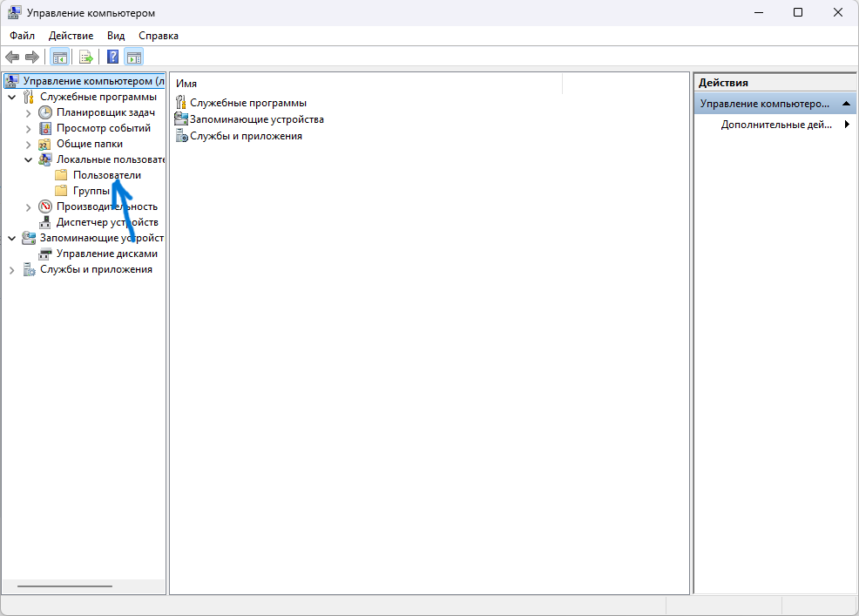The height and width of the screenshot is (616, 859).
Task: Select Просмотр событий in the tree
Action: coord(104,128)
